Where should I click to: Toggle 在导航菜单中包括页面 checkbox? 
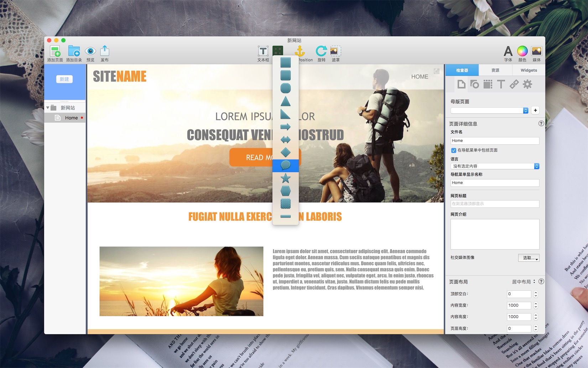click(454, 150)
